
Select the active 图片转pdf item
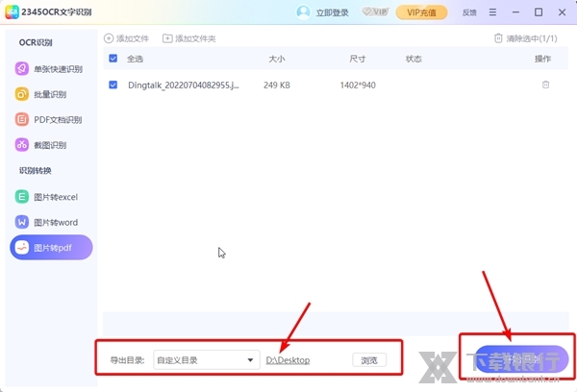point(51,248)
